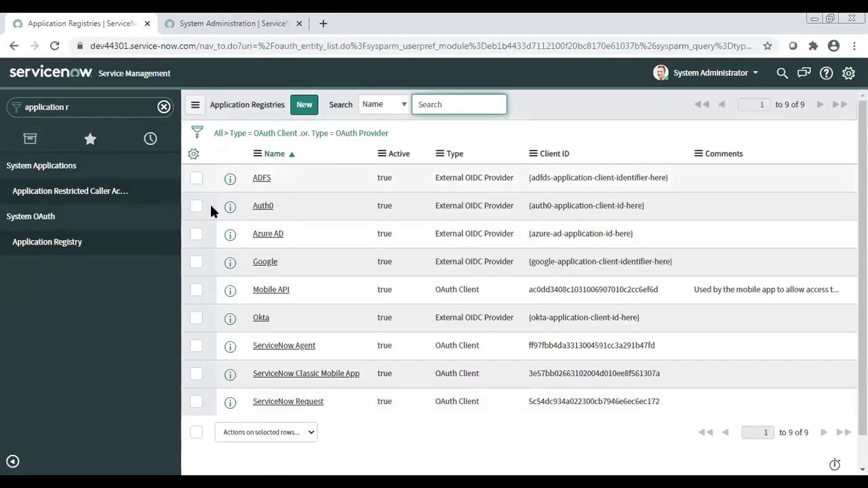The height and width of the screenshot is (488, 868).
Task: Open the info preview icon for Mobile API
Action: [230, 290]
